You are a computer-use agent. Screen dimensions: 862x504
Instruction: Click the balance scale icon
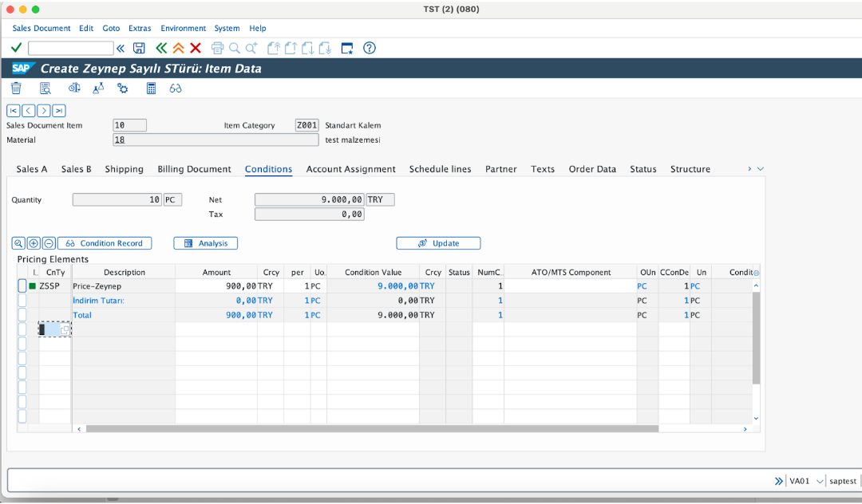pyautogui.click(x=74, y=88)
